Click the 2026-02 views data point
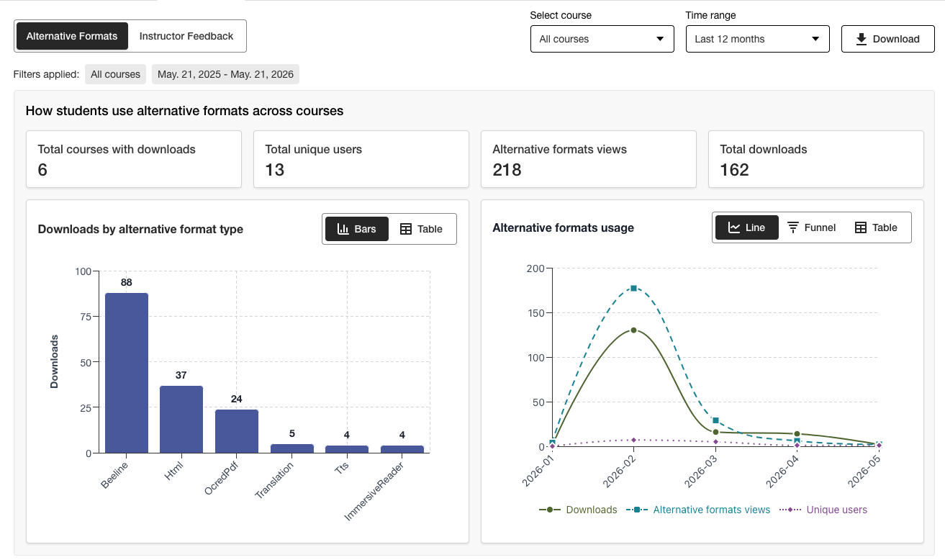 (633, 288)
